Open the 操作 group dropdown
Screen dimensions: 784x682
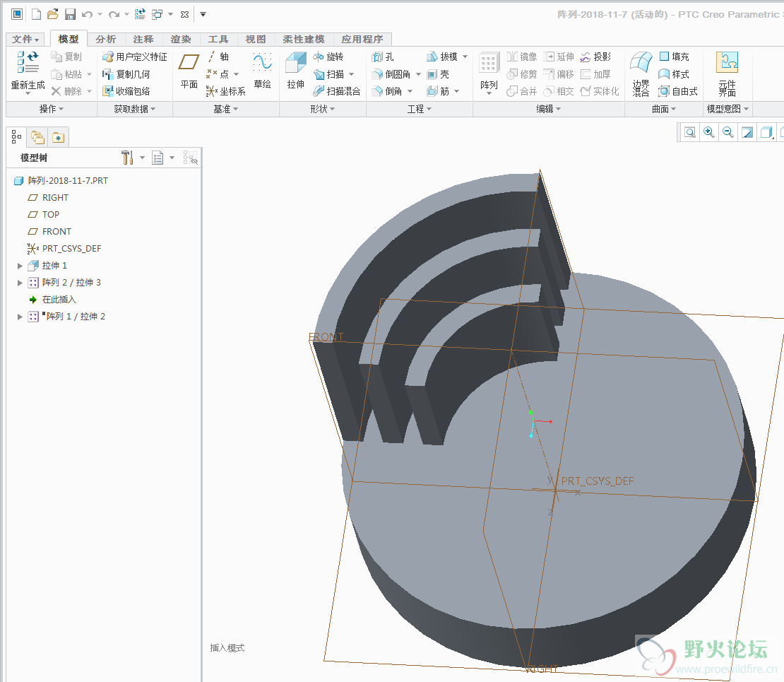point(52,109)
